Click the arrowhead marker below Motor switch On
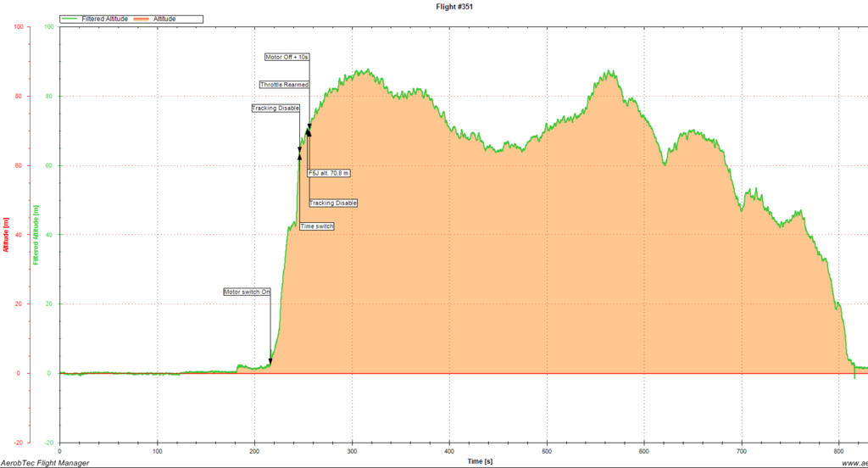The image size is (868, 468). tap(270, 361)
